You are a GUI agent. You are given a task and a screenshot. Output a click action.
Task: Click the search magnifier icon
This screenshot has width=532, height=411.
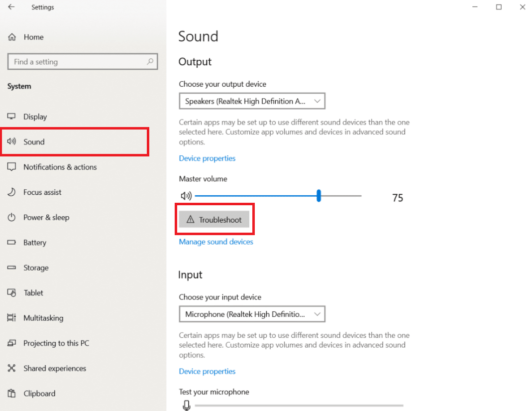pos(150,61)
